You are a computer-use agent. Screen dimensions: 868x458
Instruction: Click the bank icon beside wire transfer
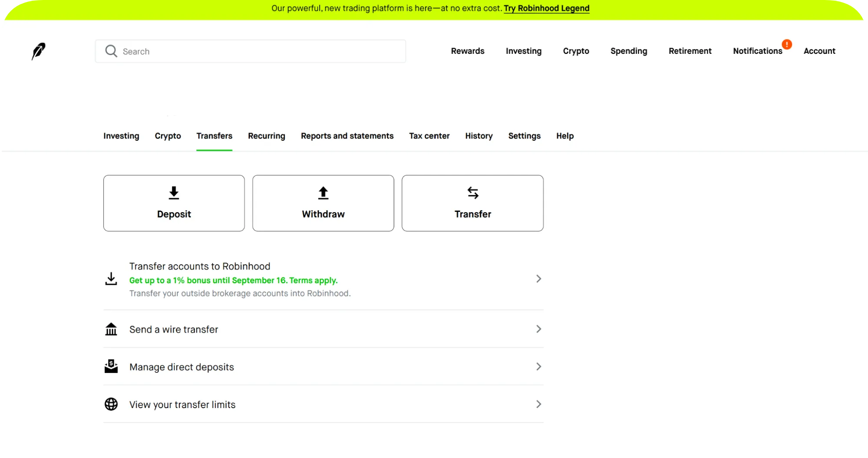111,329
